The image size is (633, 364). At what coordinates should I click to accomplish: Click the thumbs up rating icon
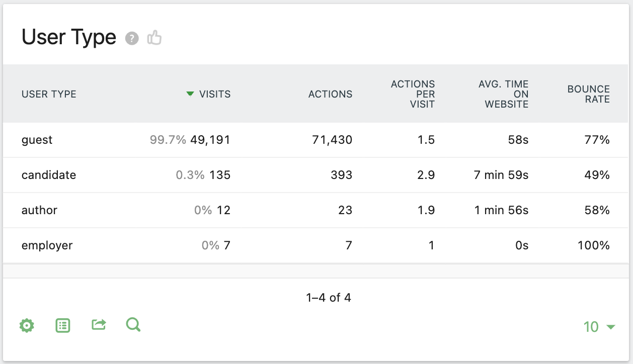[x=154, y=38]
